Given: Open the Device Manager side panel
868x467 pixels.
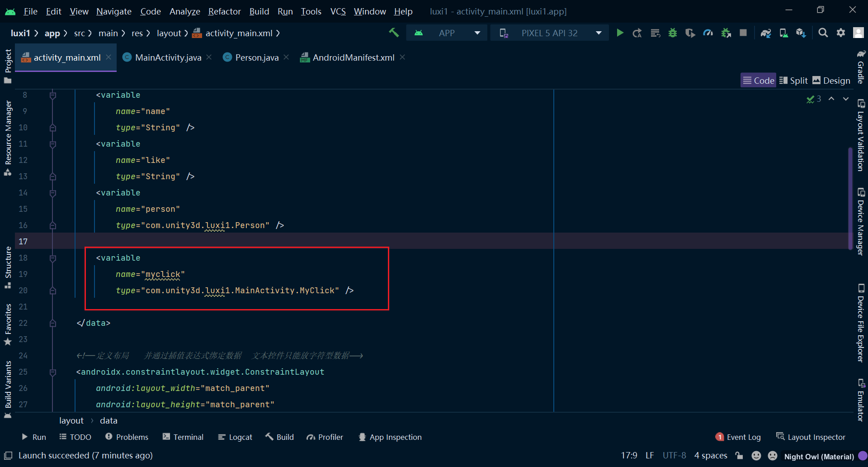Looking at the screenshot, I should (861, 221).
